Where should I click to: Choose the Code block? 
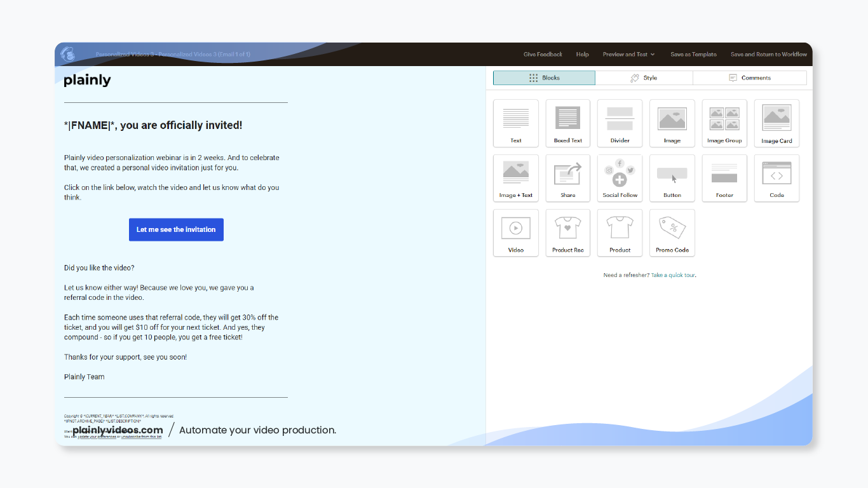(776, 179)
